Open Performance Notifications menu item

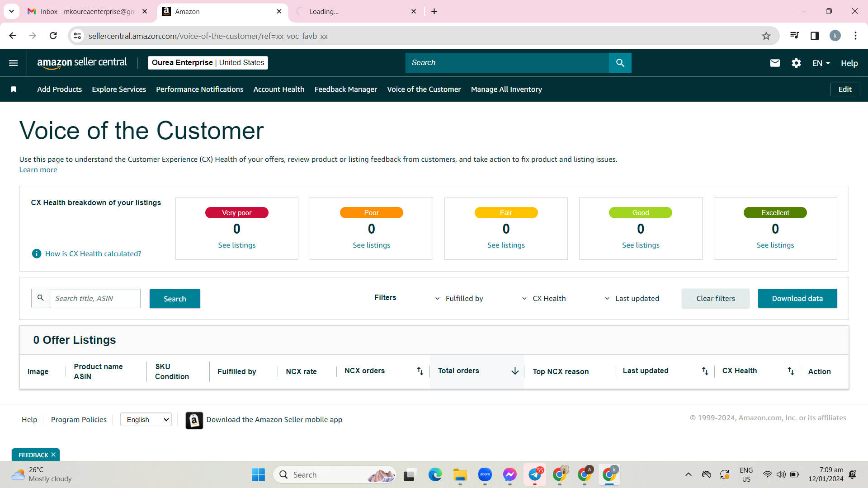(199, 89)
